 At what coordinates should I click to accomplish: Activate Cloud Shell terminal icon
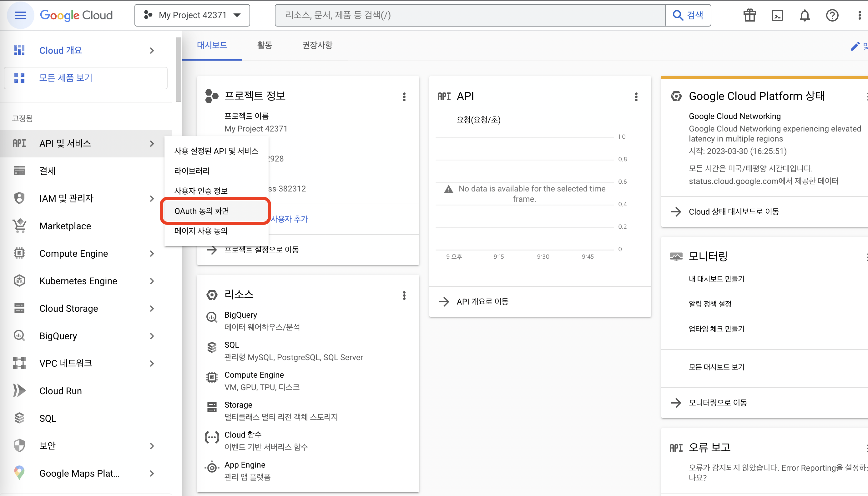coord(777,15)
